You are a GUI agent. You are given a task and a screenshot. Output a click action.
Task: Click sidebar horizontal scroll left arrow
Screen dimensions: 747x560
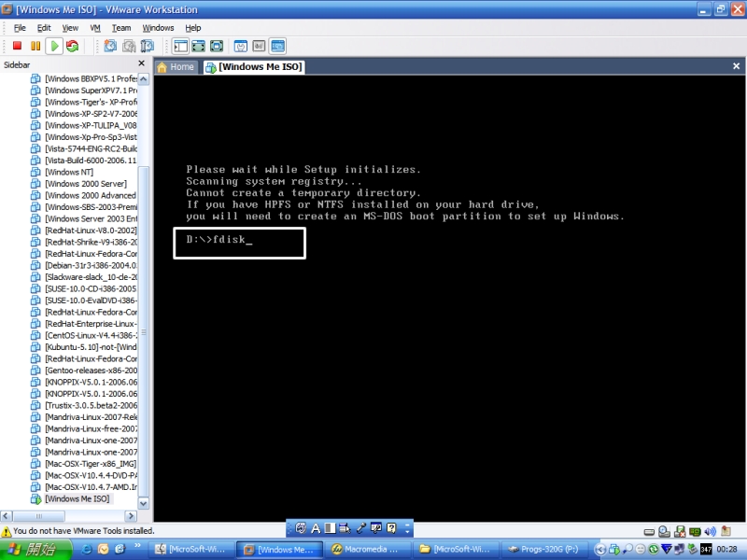point(7,516)
